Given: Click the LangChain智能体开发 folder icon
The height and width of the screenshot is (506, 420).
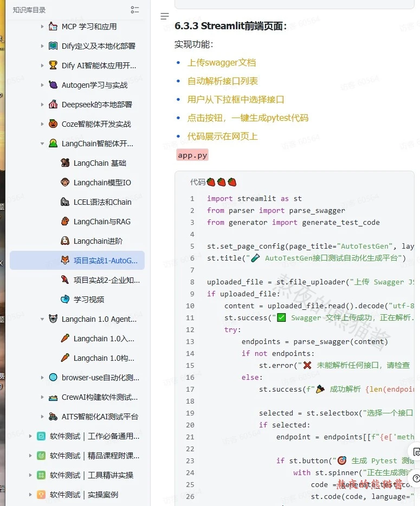Looking at the screenshot, I should click(53, 143).
